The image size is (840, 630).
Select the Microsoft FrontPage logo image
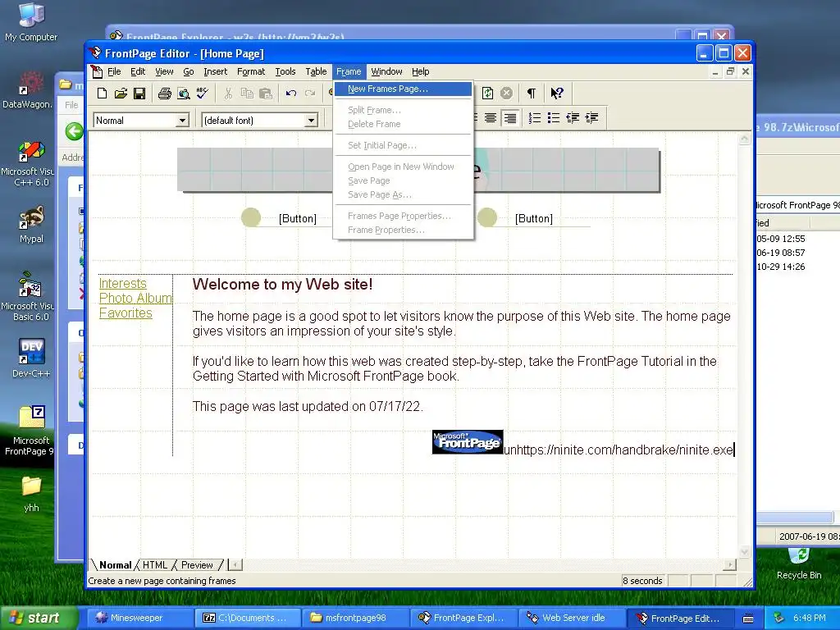tap(468, 442)
